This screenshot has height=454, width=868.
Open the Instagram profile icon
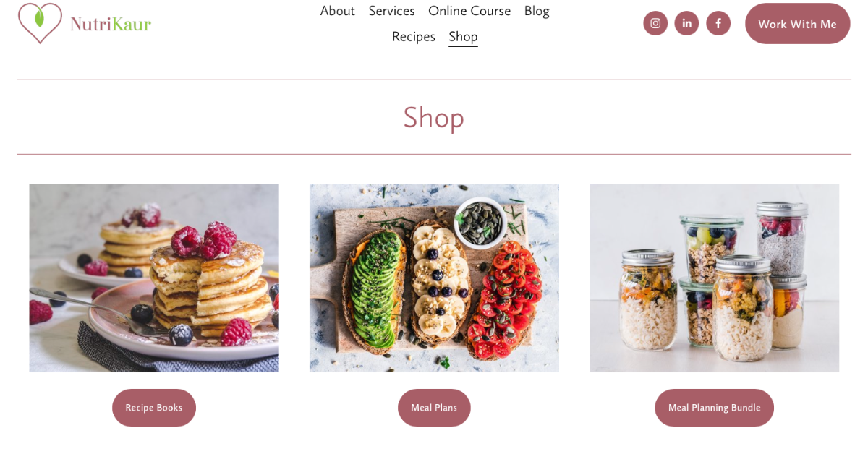click(655, 23)
